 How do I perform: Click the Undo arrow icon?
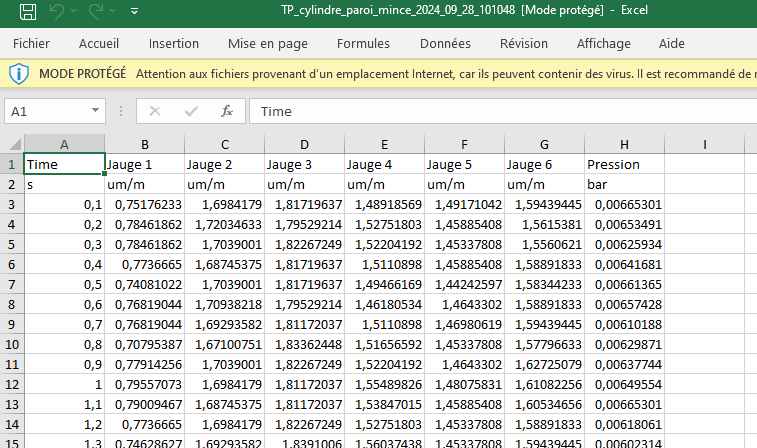pos(58,13)
